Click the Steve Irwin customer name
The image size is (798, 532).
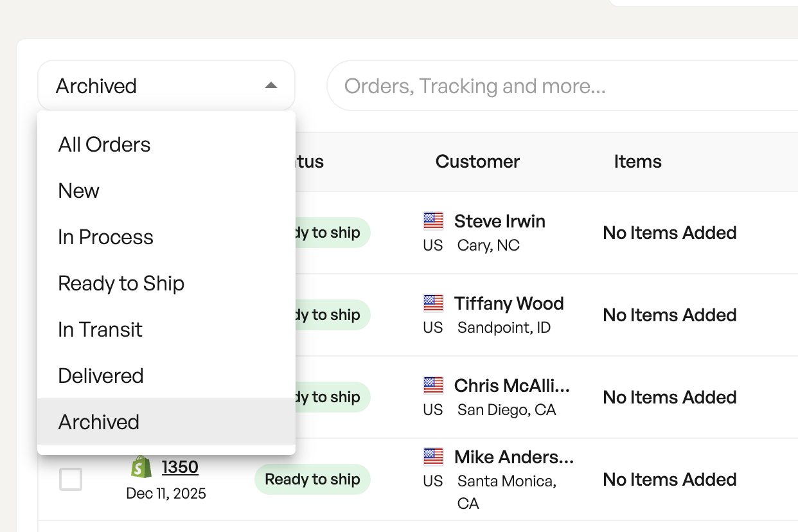499,221
